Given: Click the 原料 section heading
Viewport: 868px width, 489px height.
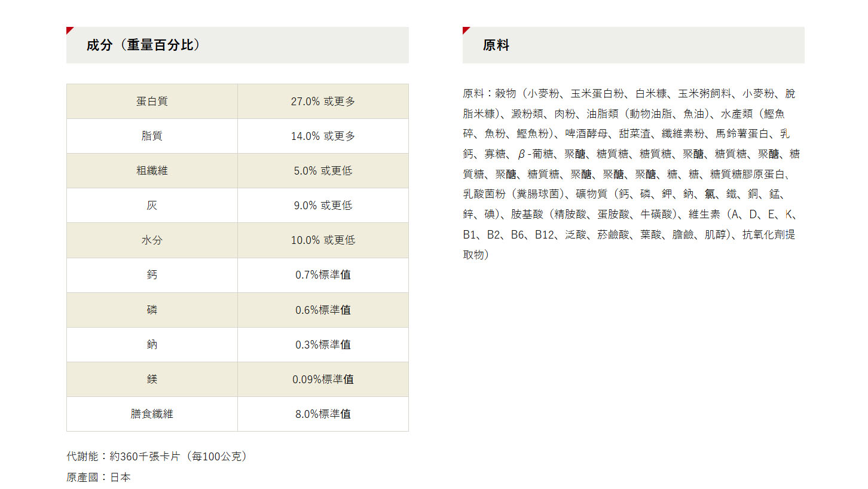Looking at the screenshot, I should [x=496, y=45].
